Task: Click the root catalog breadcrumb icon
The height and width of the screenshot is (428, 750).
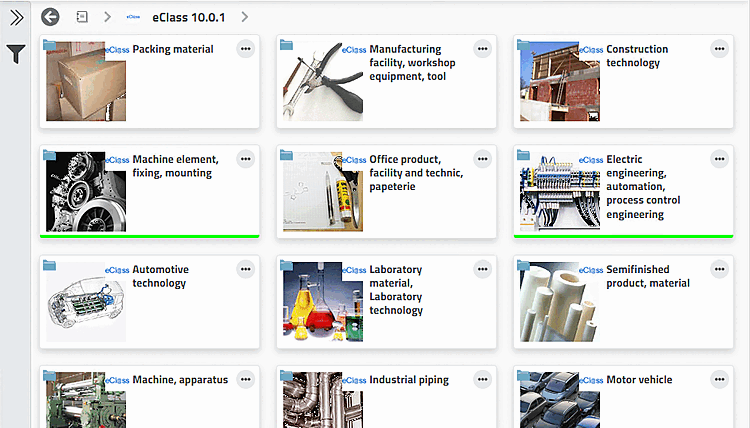Action: 82,17
